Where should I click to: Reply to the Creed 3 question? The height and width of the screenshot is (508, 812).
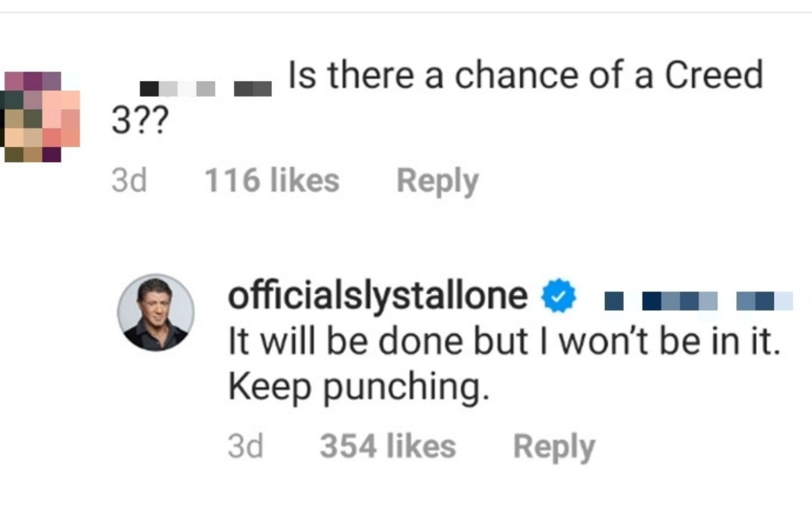pyautogui.click(x=437, y=181)
